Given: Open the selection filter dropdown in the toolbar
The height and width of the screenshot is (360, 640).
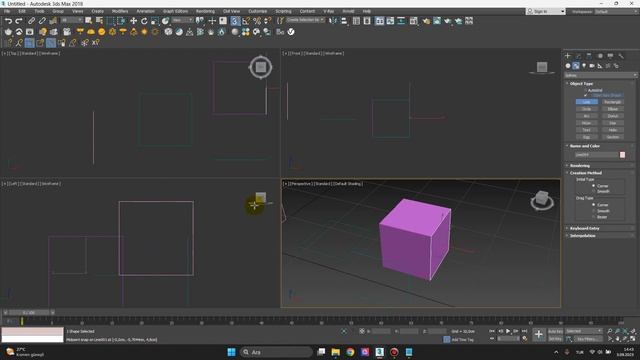Looking at the screenshot, I should pyautogui.click(x=71, y=20).
